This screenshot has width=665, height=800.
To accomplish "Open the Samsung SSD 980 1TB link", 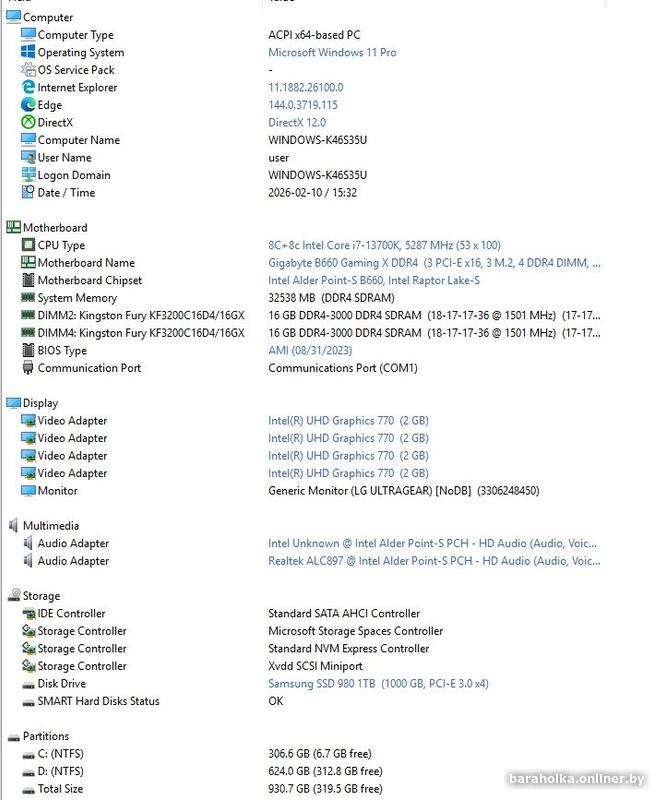I will tap(378, 683).
